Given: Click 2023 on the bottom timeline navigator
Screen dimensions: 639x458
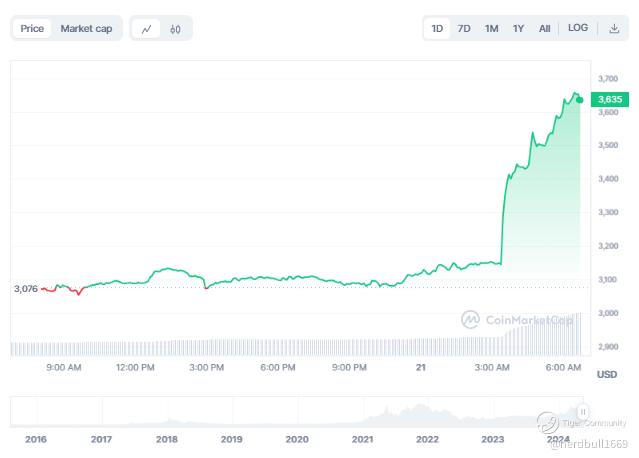Looking at the screenshot, I should (x=492, y=439).
